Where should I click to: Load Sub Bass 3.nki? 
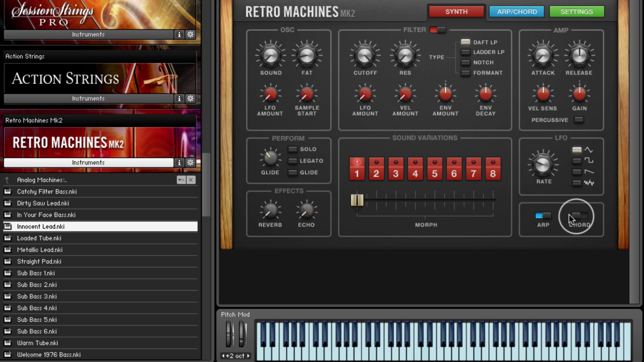click(x=100, y=296)
